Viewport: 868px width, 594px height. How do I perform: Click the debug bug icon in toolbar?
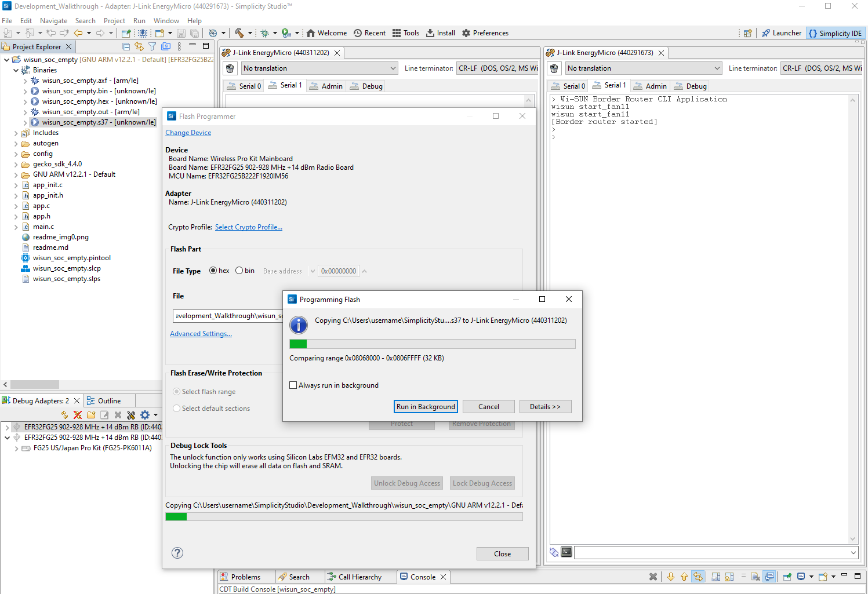coord(265,33)
